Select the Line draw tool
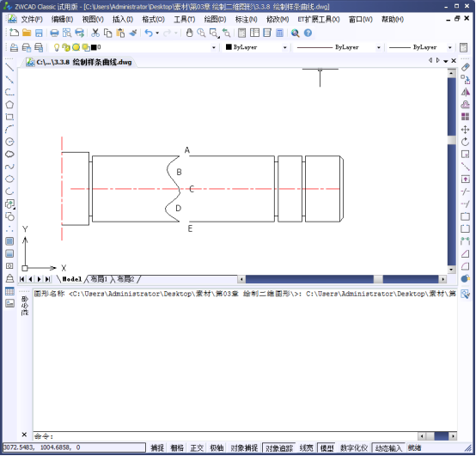This screenshot has width=476, height=456. [9, 67]
